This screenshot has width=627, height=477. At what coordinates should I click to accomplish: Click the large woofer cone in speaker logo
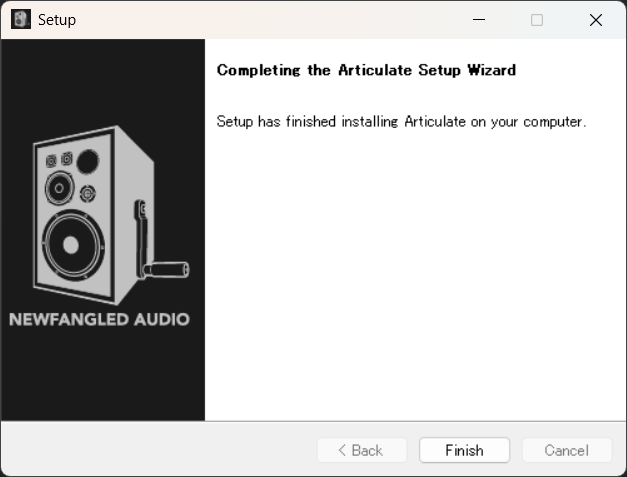coord(69,243)
